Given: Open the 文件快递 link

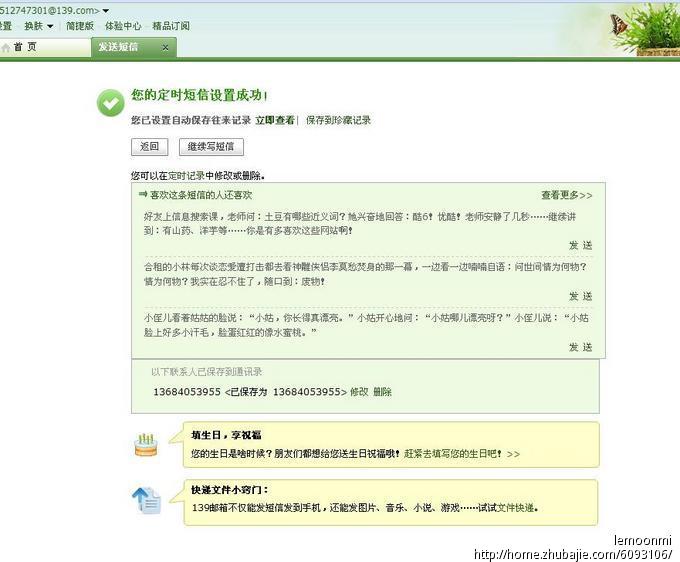Looking at the screenshot, I should point(515,507).
